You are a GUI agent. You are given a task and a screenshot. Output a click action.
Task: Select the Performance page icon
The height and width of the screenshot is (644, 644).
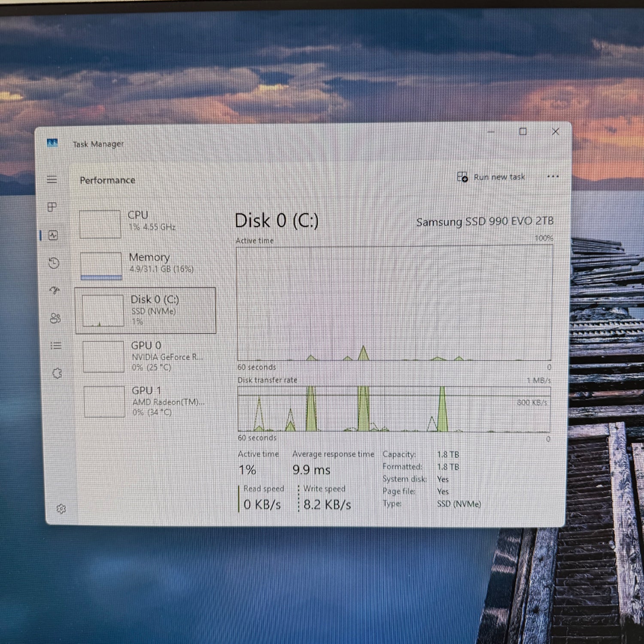53,235
